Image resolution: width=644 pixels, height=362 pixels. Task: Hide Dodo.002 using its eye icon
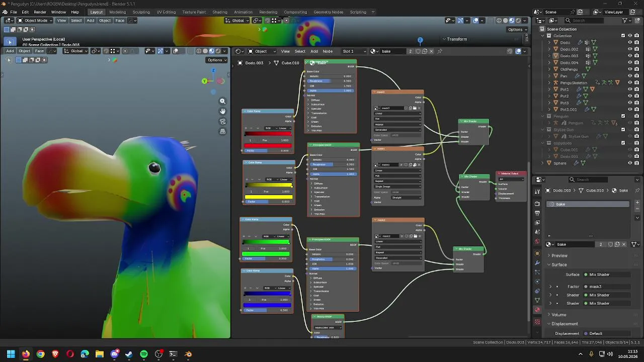[630, 49]
